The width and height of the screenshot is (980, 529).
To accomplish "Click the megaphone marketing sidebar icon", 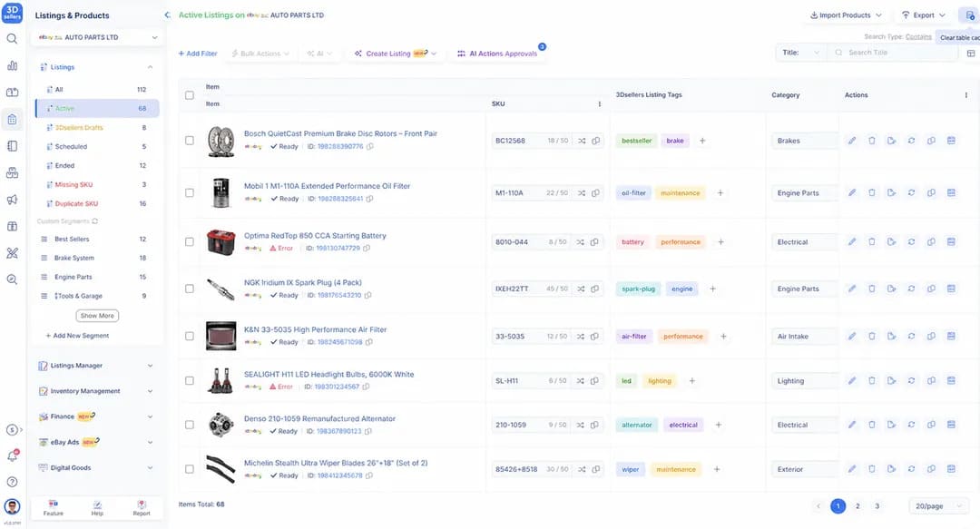I will click(12, 201).
